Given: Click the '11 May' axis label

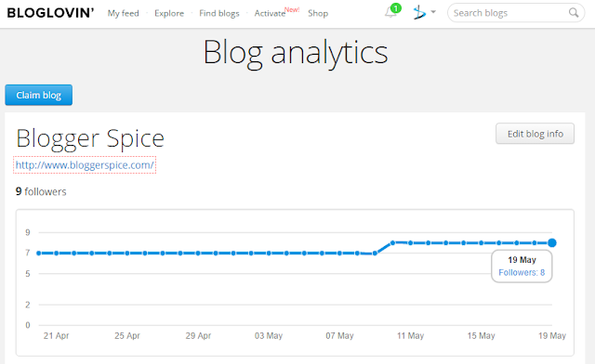Looking at the screenshot, I should (x=410, y=335).
